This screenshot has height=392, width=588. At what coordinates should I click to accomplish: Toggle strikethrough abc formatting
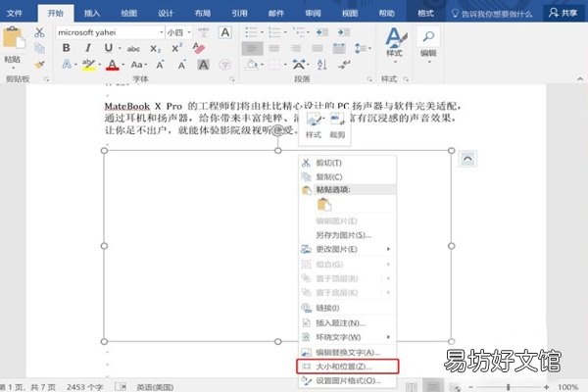133,49
